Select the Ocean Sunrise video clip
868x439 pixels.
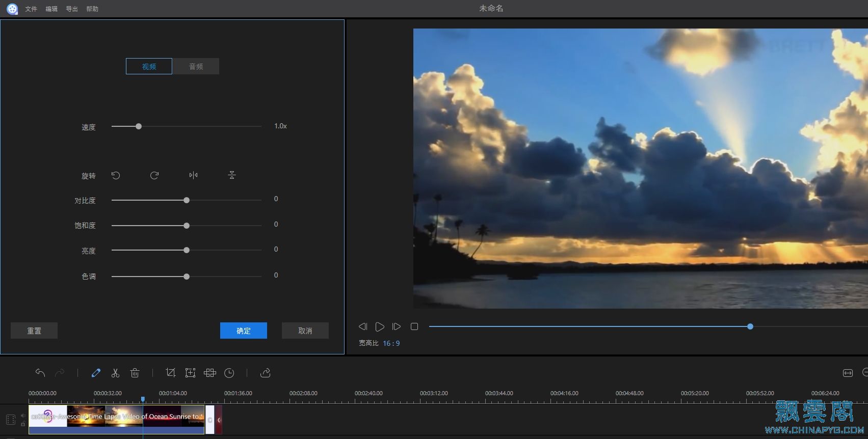point(117,419)
